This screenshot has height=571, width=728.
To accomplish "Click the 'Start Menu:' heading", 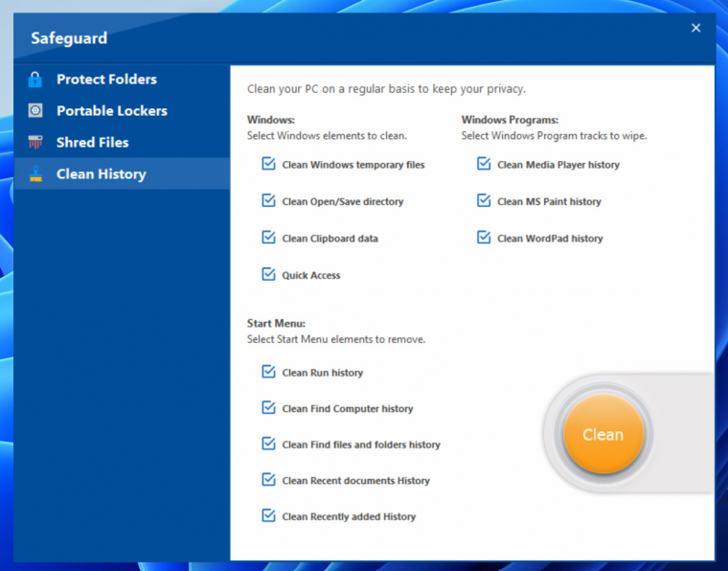I will (x=276, y=323).
